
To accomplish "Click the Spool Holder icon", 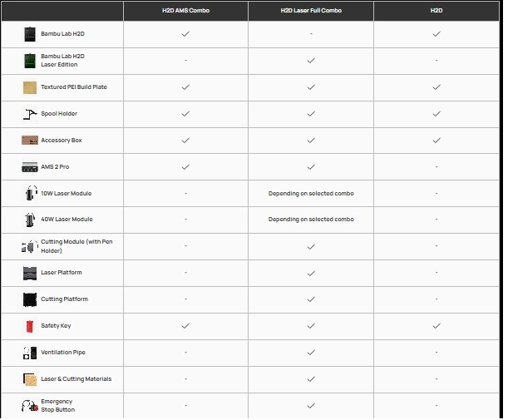I will click(x=30, y=114).
